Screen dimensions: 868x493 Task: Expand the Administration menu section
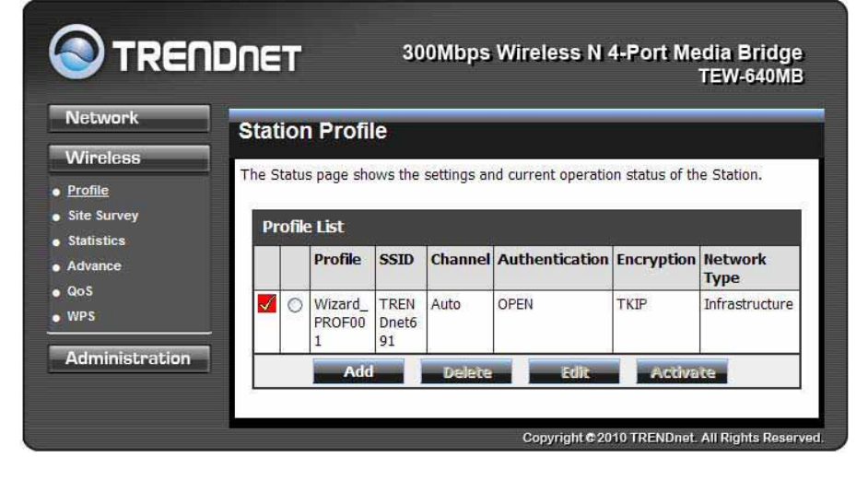tap(128, 358)
